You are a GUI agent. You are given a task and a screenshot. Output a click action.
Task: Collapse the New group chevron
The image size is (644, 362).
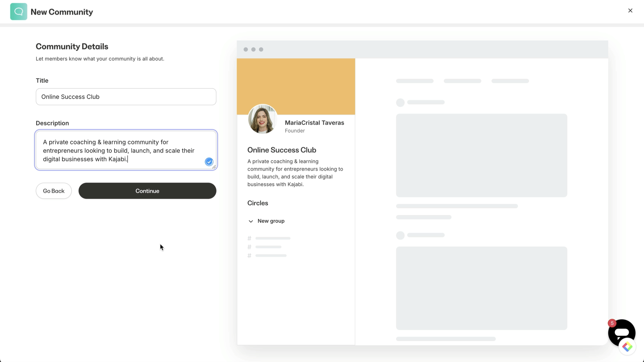[251, 221]
